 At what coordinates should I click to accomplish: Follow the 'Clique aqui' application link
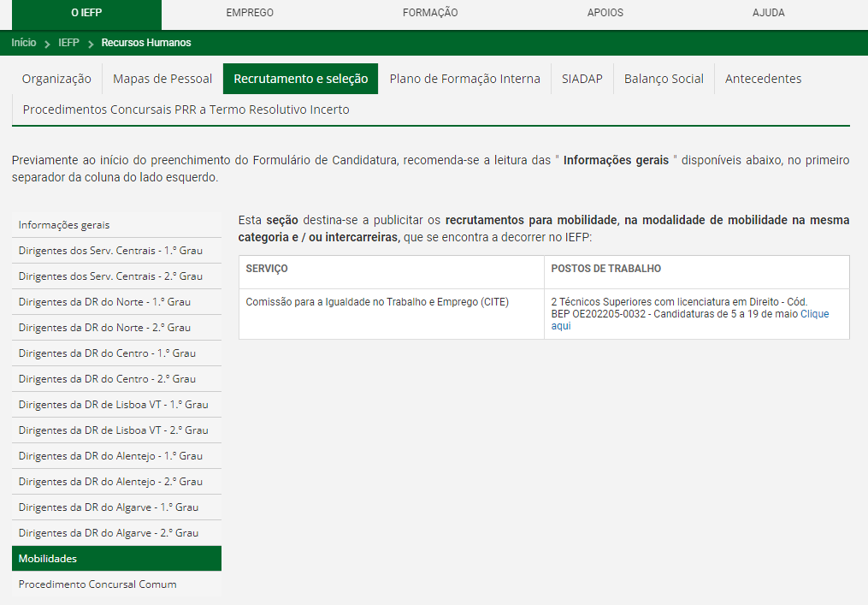pos(814,314)
